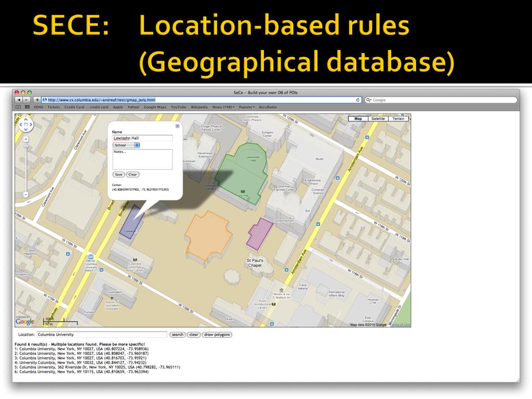Open the AccuRadio bookmark
The height and width of the screenshot is (399, 532).
pos(268,107)
